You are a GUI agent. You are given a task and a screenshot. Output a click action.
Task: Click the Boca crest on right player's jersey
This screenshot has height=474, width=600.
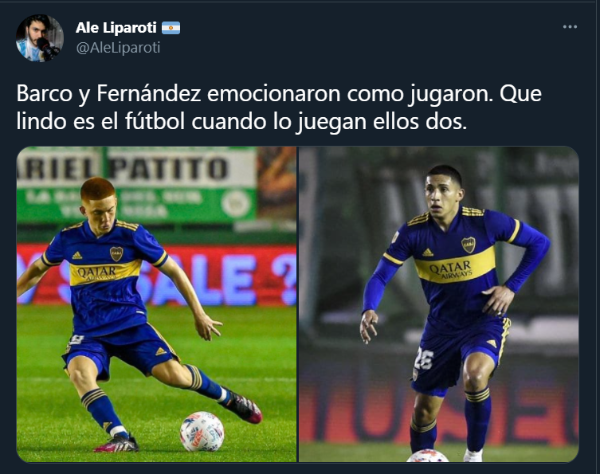pos(468,244)
